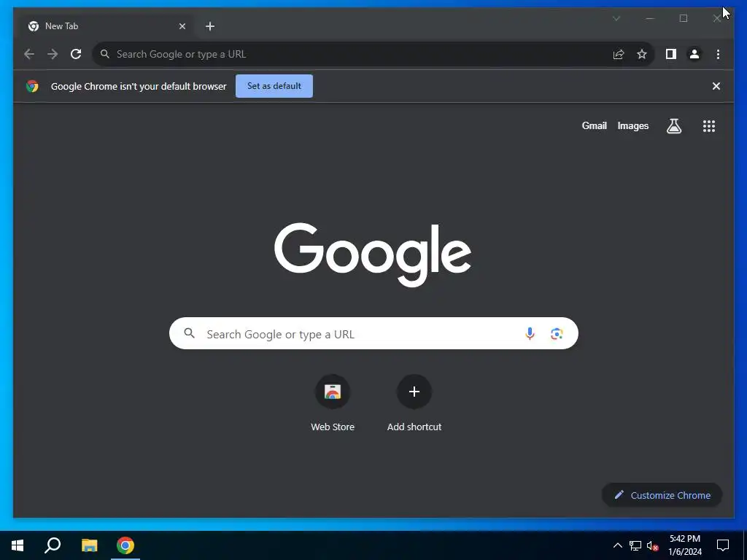Open the Google apps grid
Screen dimensions: 747x560
click(x=709, y=126)
